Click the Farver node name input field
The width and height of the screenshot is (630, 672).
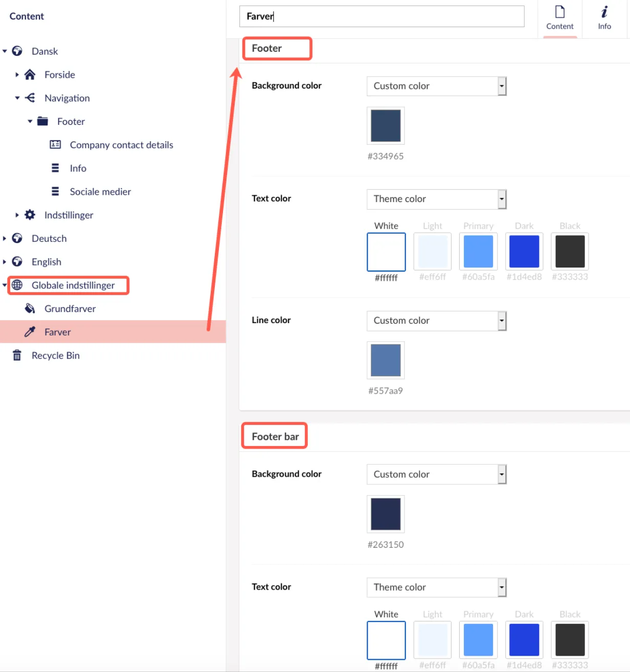coord(382,16)
